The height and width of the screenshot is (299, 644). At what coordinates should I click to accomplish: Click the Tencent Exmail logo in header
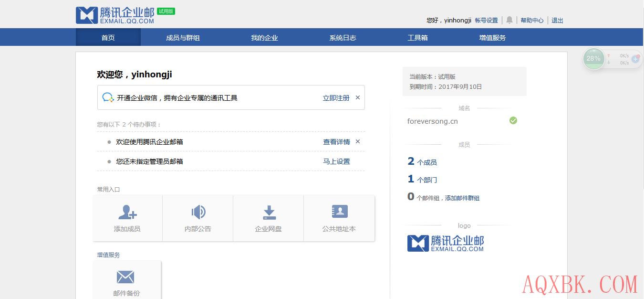(115, 15)
